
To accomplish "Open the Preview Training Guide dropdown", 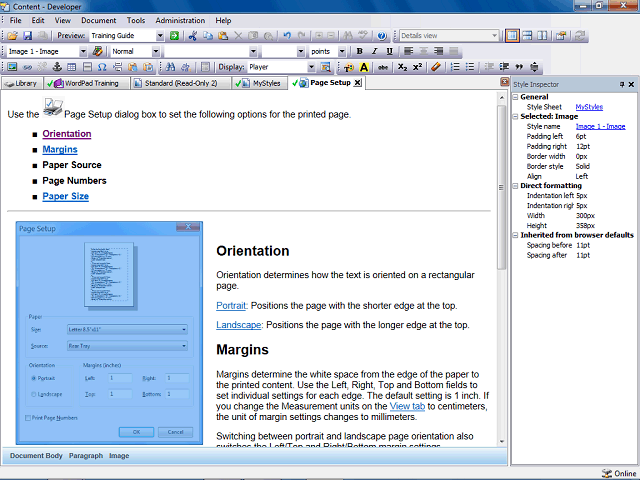I will point(160,36).
